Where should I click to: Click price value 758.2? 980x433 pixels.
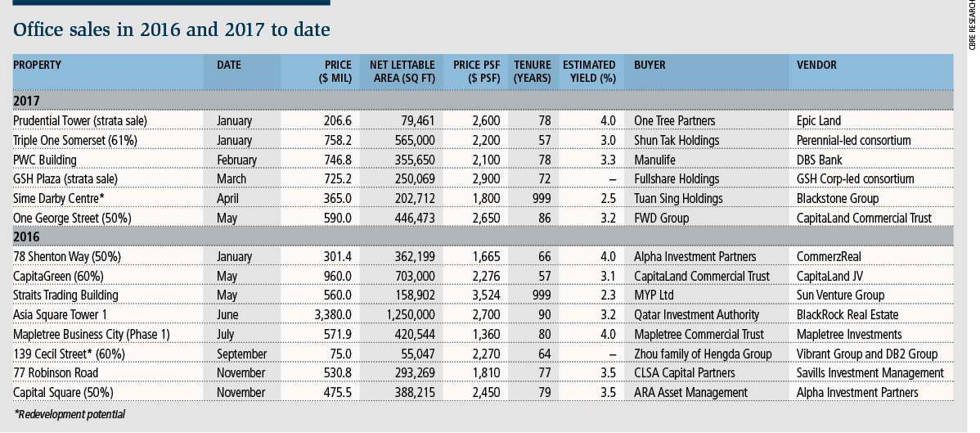pos(338,140)
